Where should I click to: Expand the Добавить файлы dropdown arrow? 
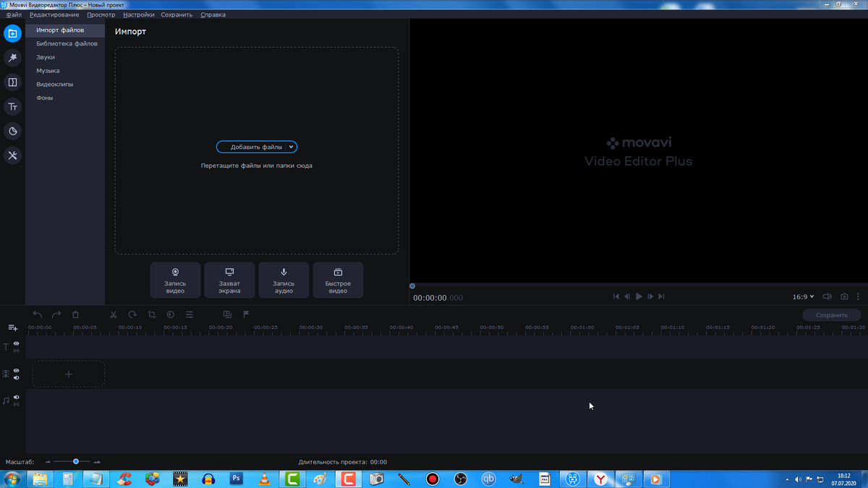pyautogui.click(x=291, y=147)
